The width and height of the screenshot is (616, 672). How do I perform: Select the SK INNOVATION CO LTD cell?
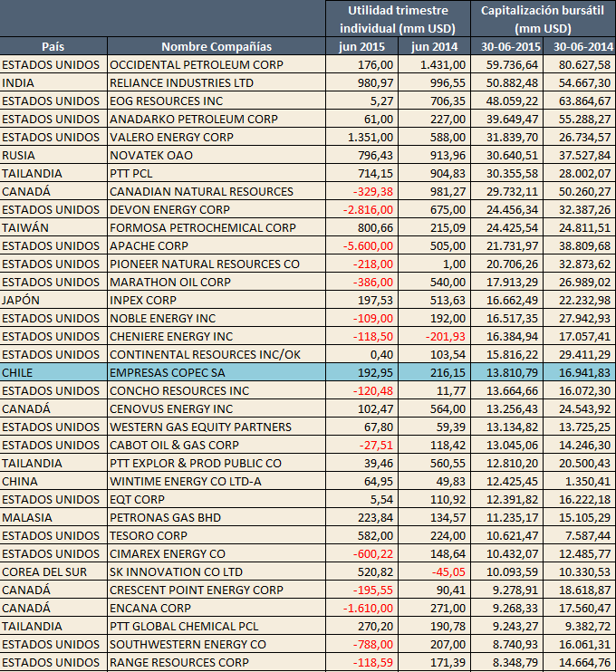(x=217, y=571)
